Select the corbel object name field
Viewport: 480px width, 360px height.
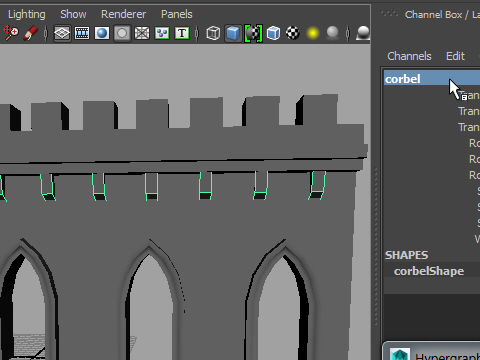pyautogui.click(x=432, y=79)
